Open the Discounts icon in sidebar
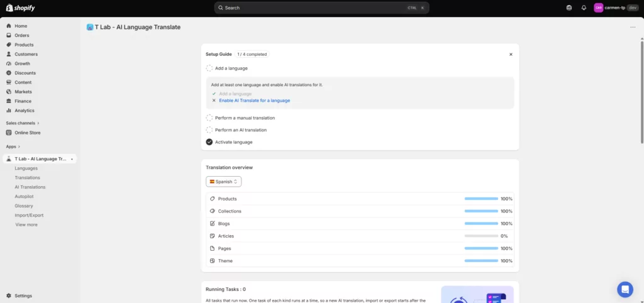This screenshot has width=644, height=303. (9, 73)
